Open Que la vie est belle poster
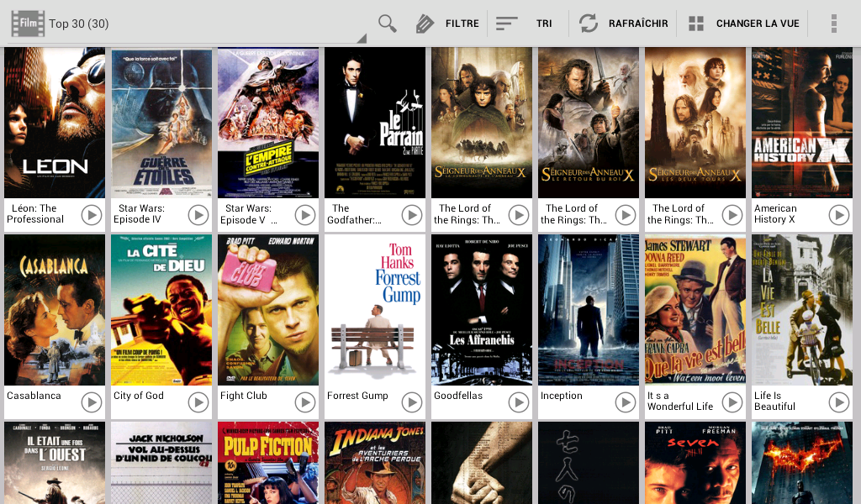 click(695, 311)
